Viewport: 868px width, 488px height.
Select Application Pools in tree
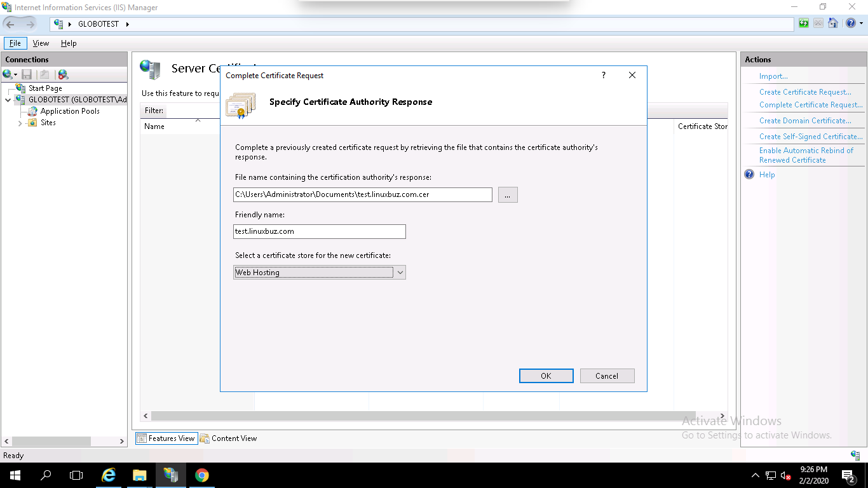[x=70, y=111]
